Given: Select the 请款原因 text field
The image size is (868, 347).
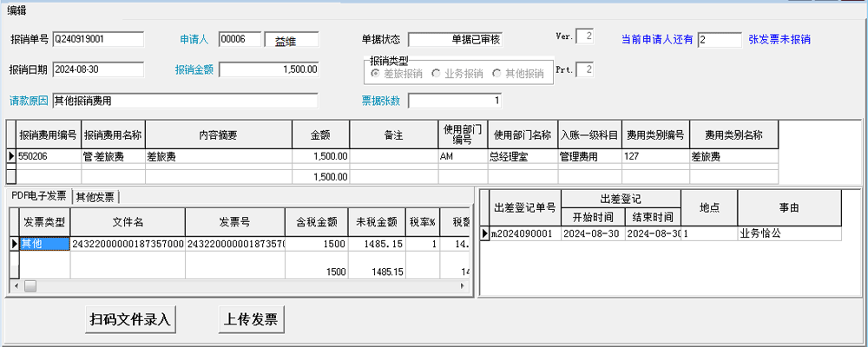Looking at the screenshot, I should [184, 101].
